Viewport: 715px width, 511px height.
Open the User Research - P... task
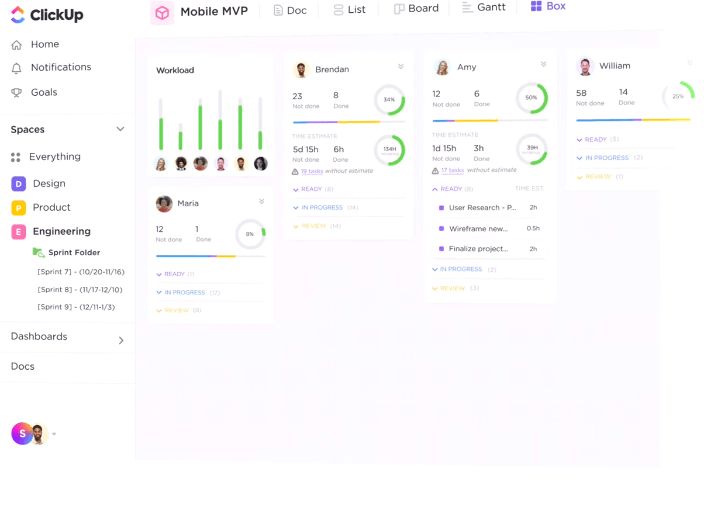coord(482,208)
